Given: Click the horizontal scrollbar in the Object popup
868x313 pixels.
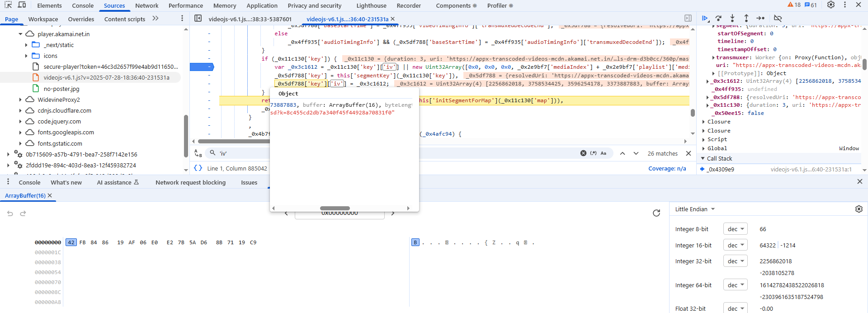Looking at the screenshot, I should tap(335, 209).
